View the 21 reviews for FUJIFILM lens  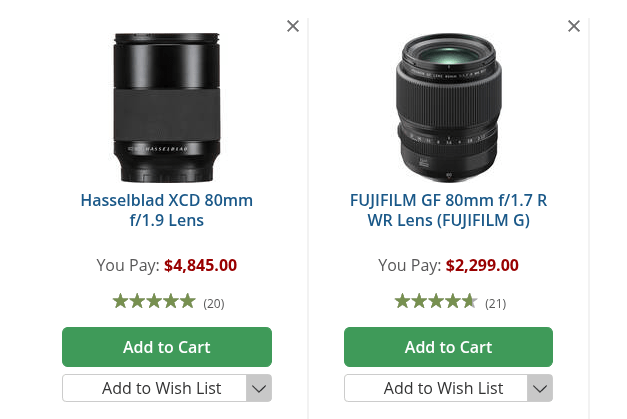495,303
